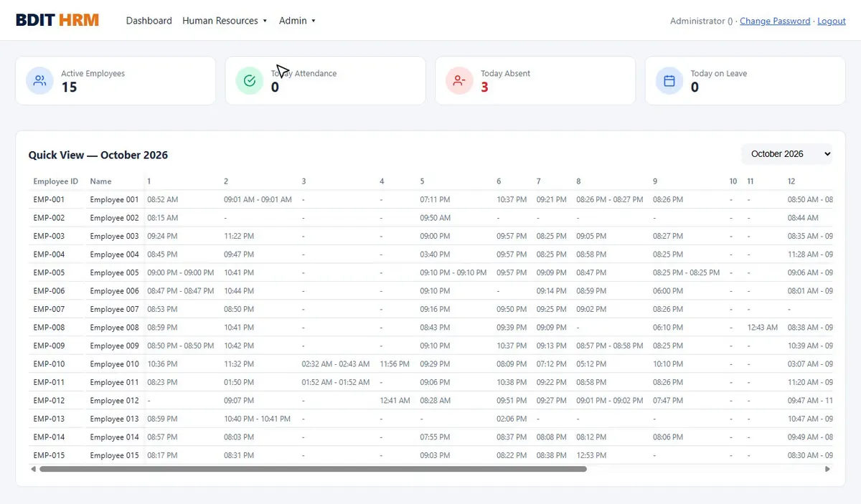Select the EMP-005 employee ID cell

click(x=49, y=272)
